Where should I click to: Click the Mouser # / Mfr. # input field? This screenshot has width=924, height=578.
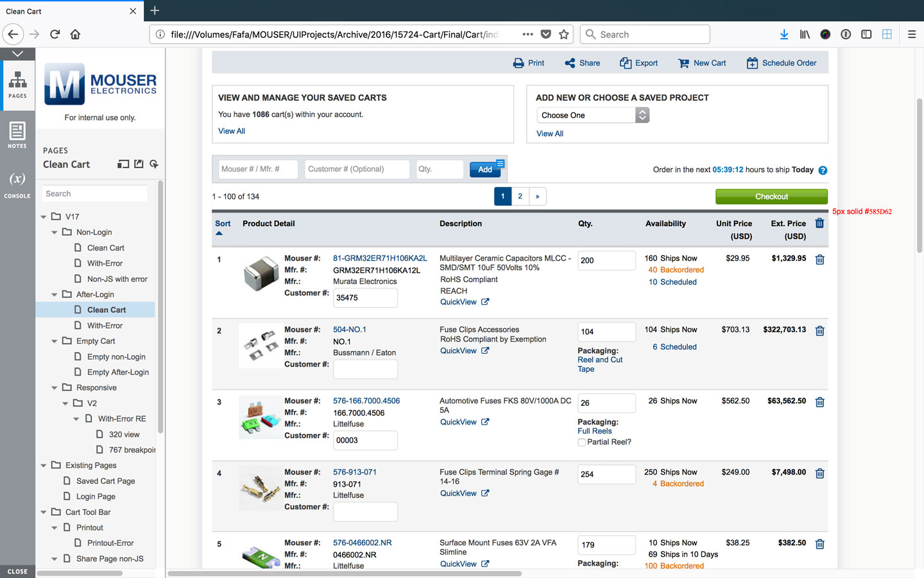tap(258, 169)
